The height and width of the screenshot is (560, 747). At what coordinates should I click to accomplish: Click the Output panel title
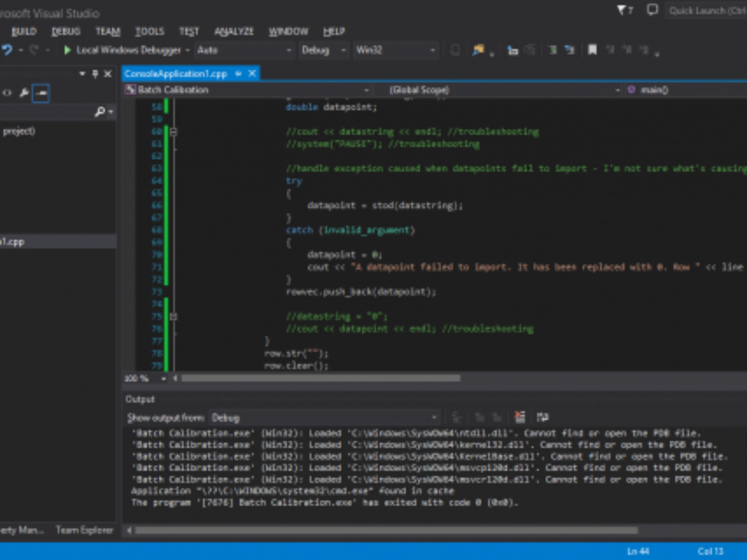tap(140, 399)
